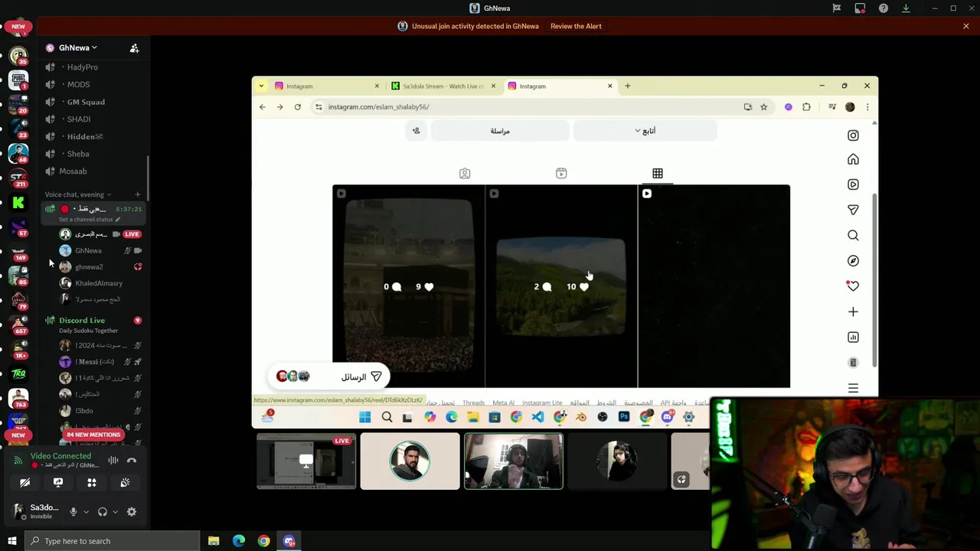Screen dimensions: 980x551
Task: Click Set a channel status
Action: [89, 220]
